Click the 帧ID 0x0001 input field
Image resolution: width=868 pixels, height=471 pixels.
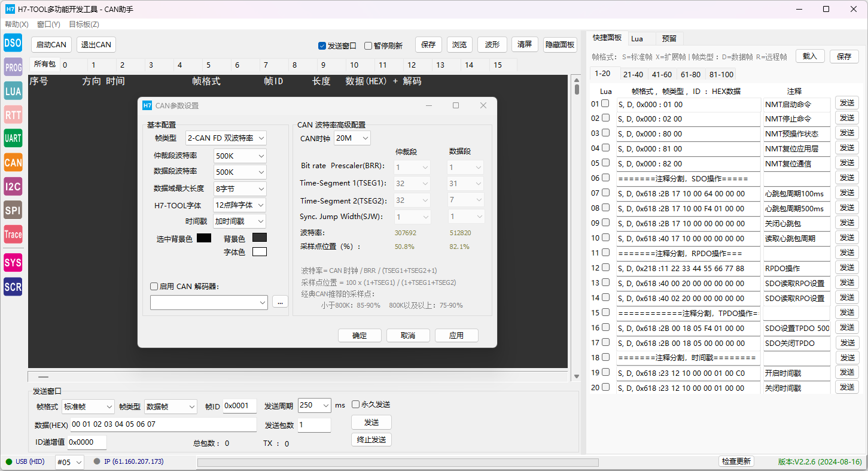(240, 406)
